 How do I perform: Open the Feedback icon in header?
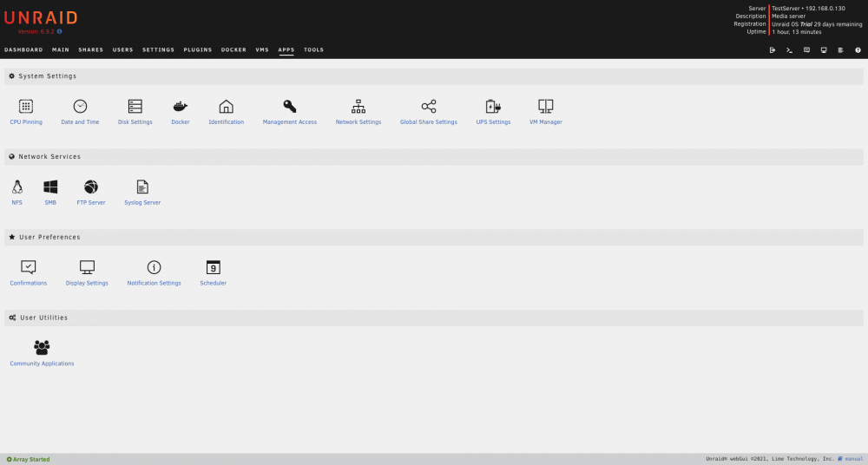[x=806, y=49]
